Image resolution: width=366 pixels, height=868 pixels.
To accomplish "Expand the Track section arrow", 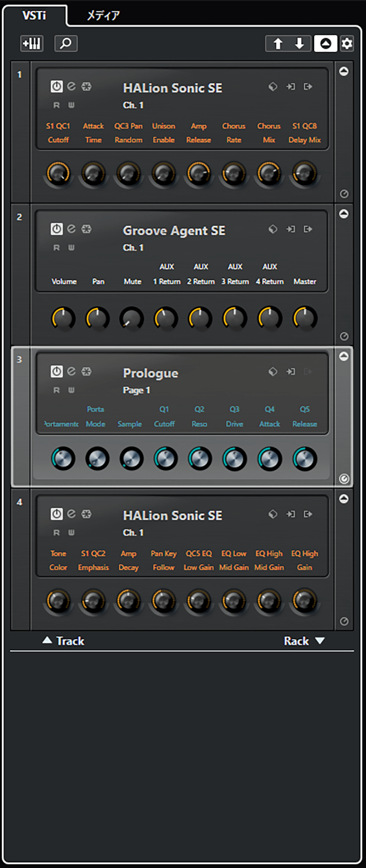I will click(x=47, y=640).
